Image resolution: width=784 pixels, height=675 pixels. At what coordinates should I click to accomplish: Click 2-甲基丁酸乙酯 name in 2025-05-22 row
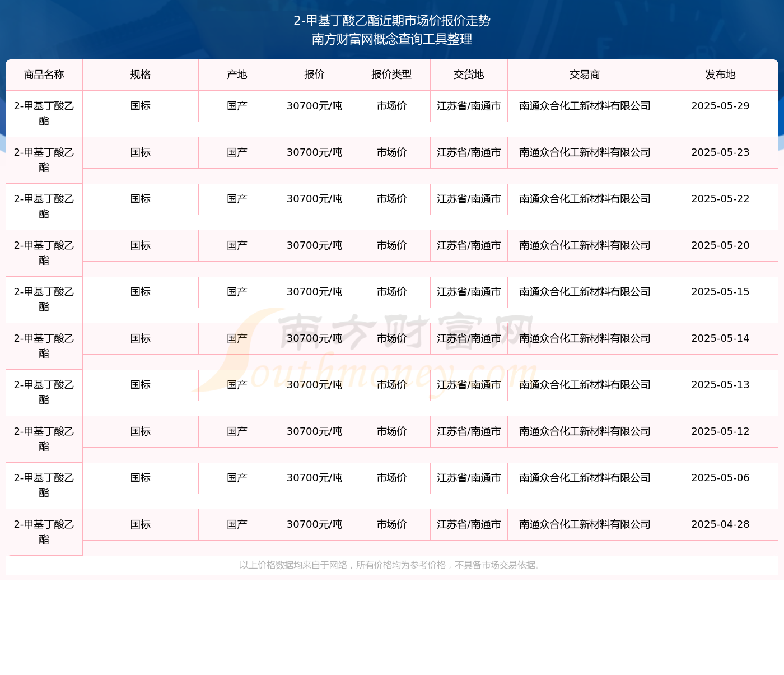(44, 206)
